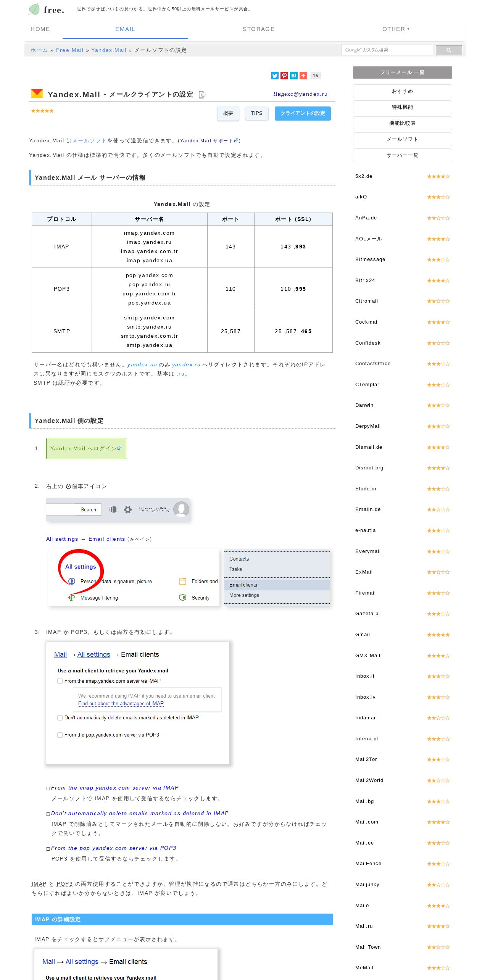Click the 機能比較表 sidebar button
The image size is (490, 980).
pos(402,123)
